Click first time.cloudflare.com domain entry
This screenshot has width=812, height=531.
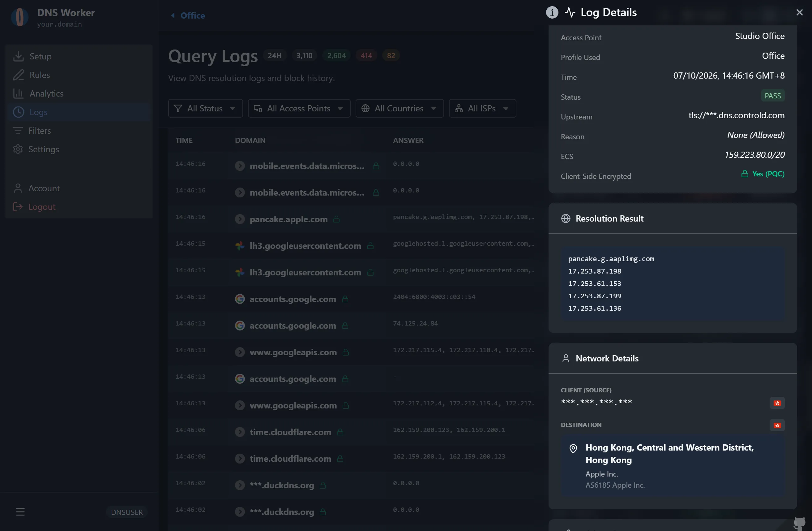290,432
